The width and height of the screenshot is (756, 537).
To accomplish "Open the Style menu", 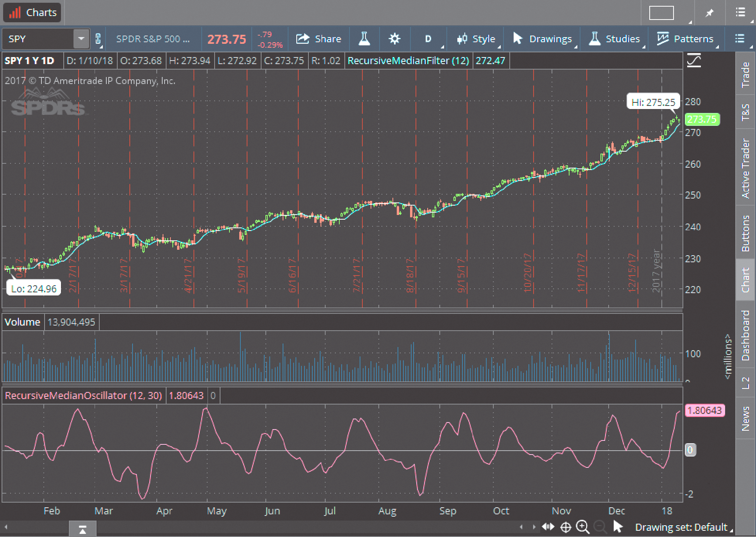I will (476, 39).
